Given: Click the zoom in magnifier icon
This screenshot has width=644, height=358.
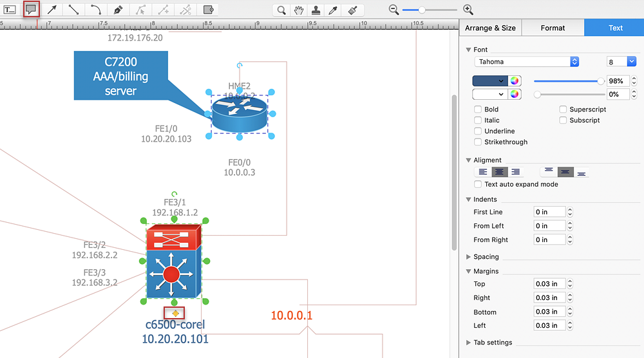Looking at the screenshot, I should click(468, 10).
